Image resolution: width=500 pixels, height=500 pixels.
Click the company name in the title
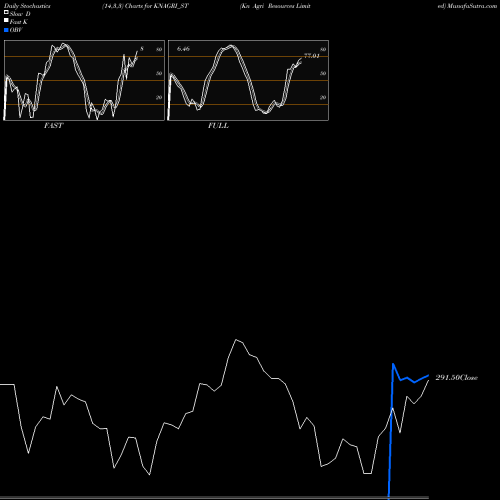(x=275, y=6)
